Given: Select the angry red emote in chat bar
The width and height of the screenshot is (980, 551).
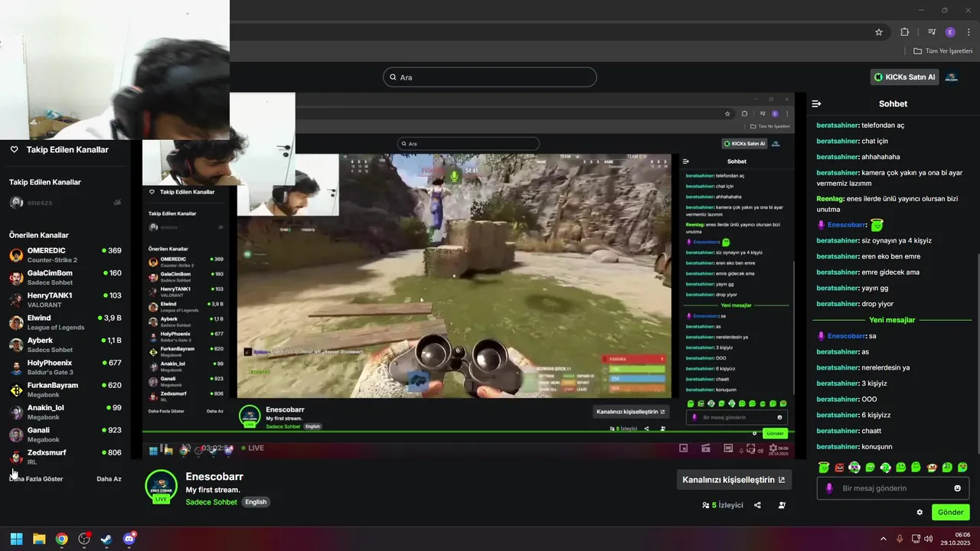Looking at the screenshot, I should (x=839, y=468).
